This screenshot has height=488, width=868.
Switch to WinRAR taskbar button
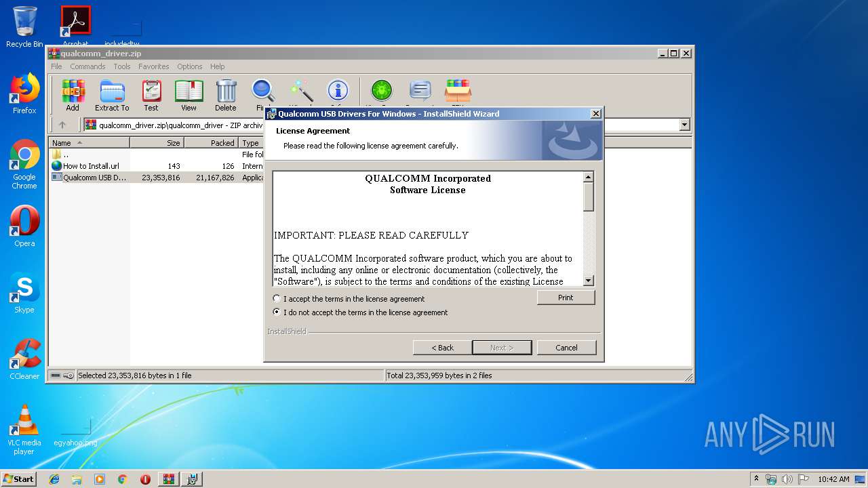tap(169, 479)
